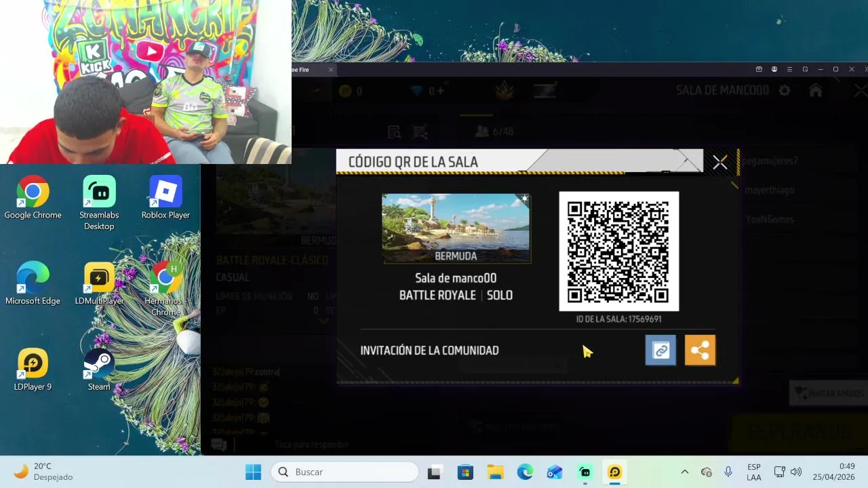The image size is (868, 488).
Task: Open Outlook from the taskbar
Action: coord(555,472)
